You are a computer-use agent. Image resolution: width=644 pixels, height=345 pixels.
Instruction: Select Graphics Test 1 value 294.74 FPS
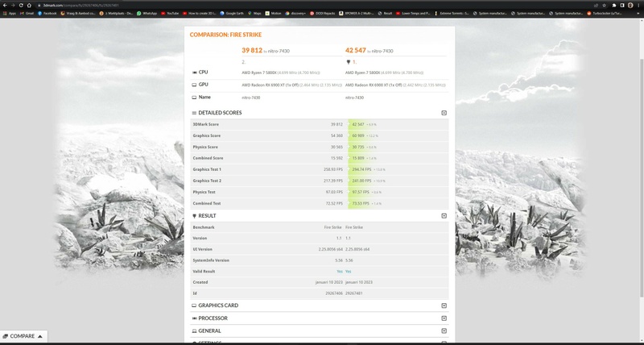pos(361,169)
